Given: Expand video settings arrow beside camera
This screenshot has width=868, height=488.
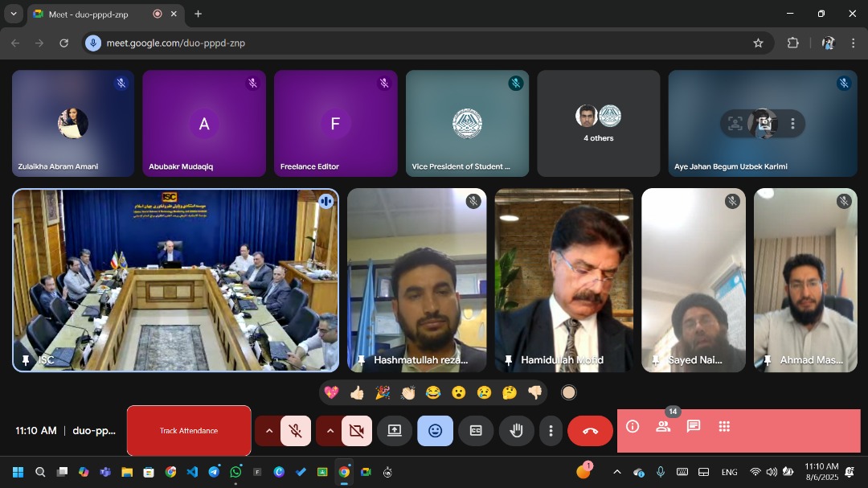Looking at the screenshot, I should coord(330,431).
